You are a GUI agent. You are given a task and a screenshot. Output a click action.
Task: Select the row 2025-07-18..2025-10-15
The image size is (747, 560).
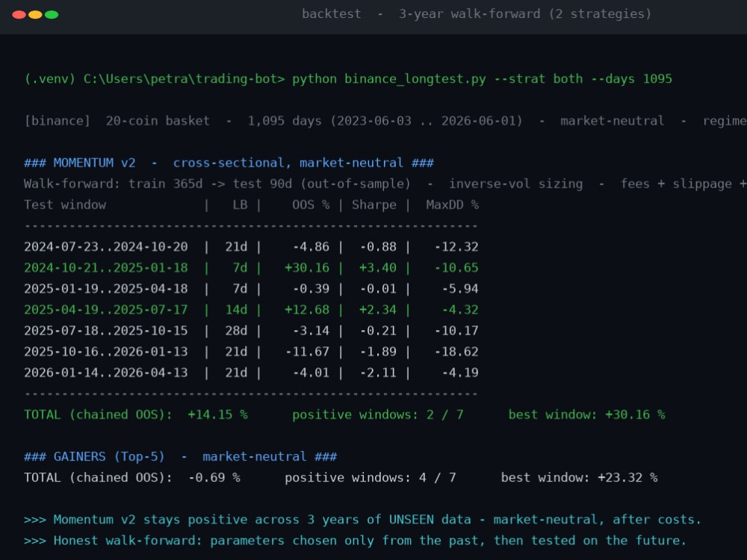click(251, 331)
